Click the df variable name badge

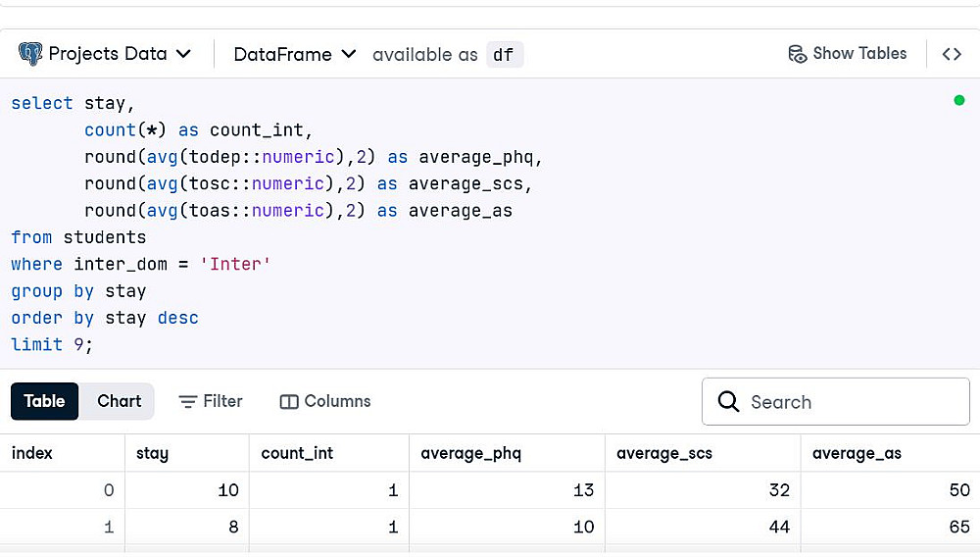pos(504,55)
